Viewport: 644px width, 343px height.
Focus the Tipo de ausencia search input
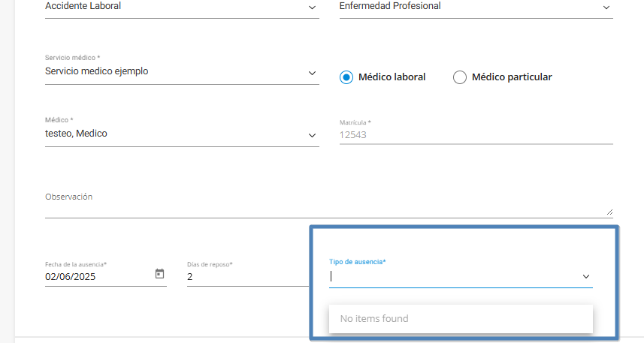click(x=451, y=277)
